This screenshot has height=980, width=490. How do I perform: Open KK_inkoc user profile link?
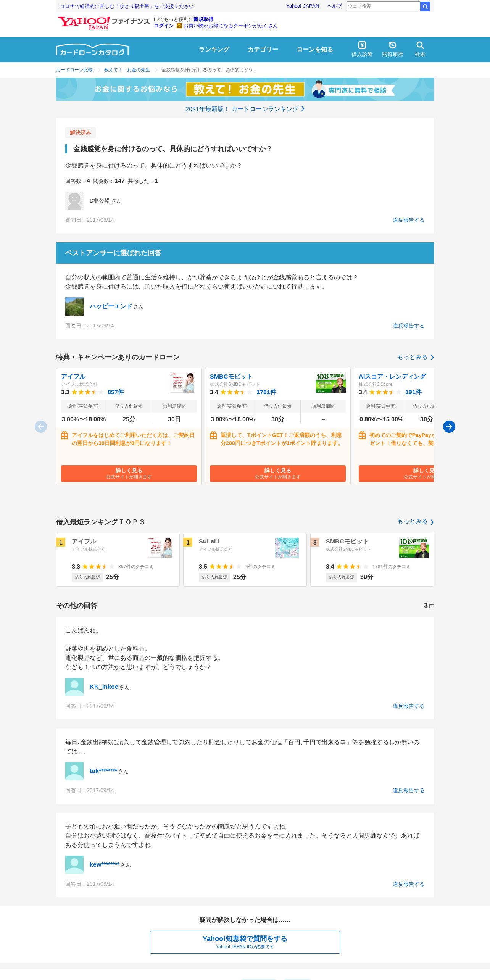pos(104,687)
